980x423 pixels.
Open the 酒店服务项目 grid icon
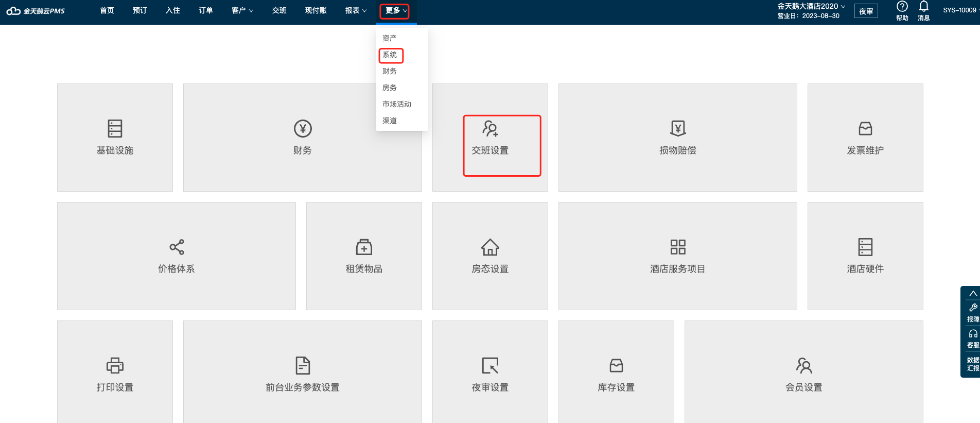click(678, 247)
